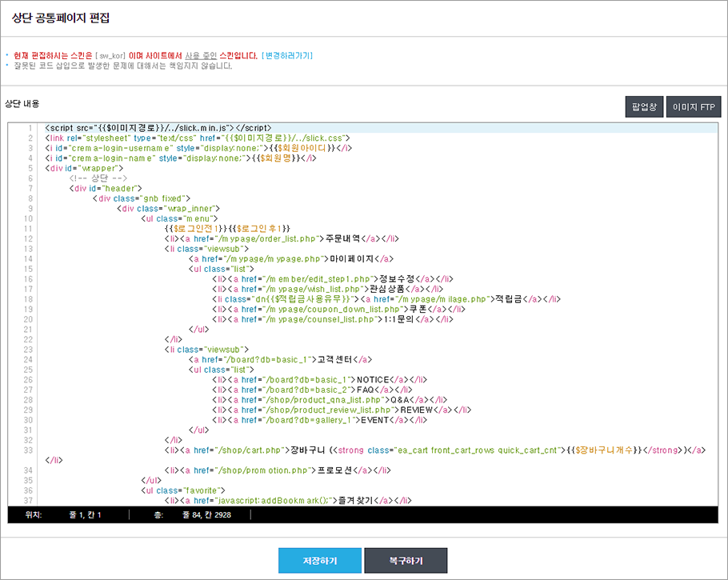Click the sw_kor skin name text
728x580 pixels.
pyautogui.click(x=112, y=56)
